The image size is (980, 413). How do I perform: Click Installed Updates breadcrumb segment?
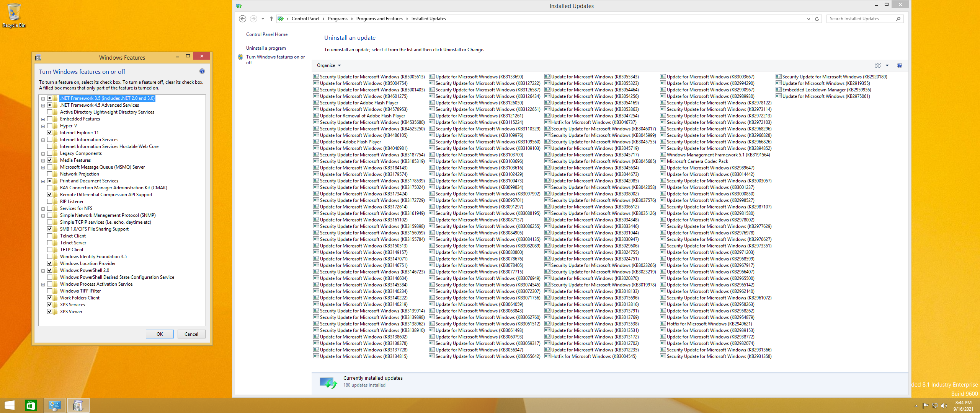point(428,19)
